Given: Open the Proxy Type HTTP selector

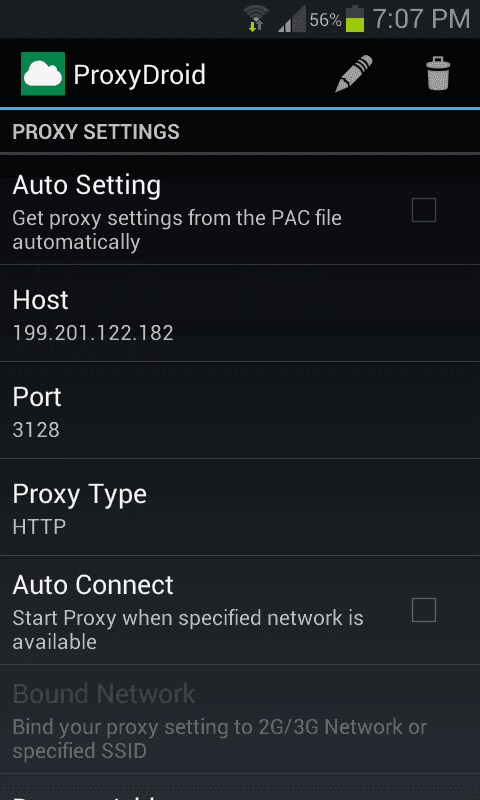Looking at the screenshot, I should coord(240,507).
